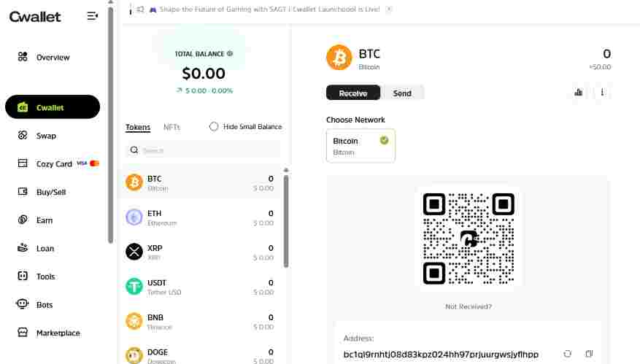Image resolution: width=640 pixels, height=364 pixels.
Task: Copy the BTC wallet address
Action: tap(589, 354)
